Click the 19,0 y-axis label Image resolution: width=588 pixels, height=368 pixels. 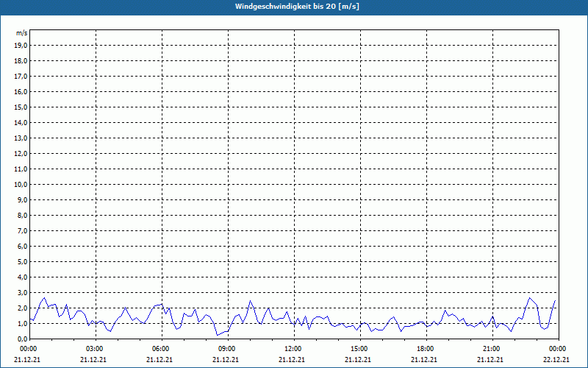(x=21, y=45)
